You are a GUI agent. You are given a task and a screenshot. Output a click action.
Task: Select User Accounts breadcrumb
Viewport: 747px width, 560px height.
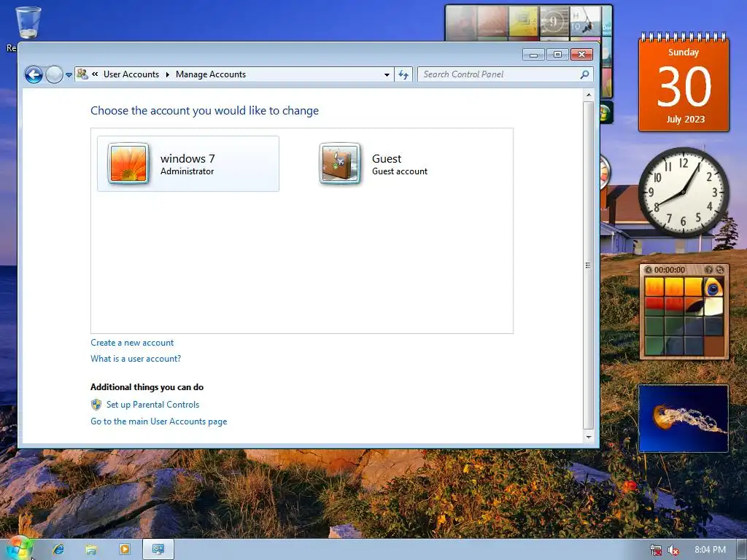point(131,74)
